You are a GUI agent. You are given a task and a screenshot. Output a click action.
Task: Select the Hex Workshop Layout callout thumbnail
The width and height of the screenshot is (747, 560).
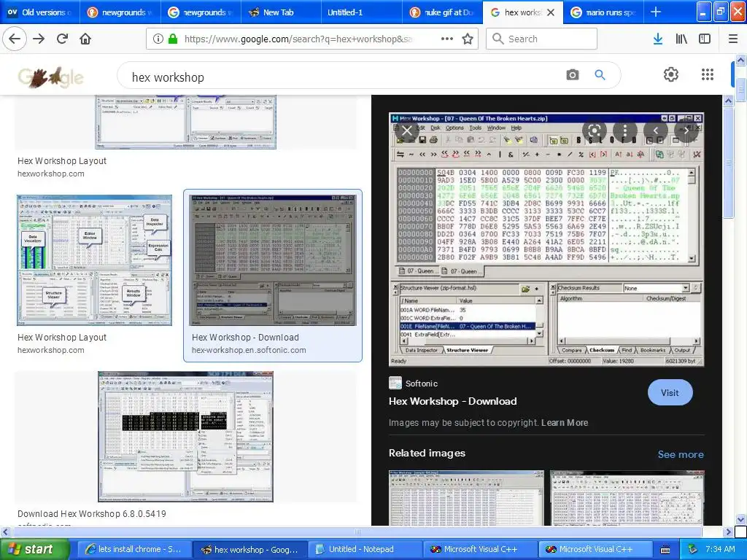pos(94,260)
